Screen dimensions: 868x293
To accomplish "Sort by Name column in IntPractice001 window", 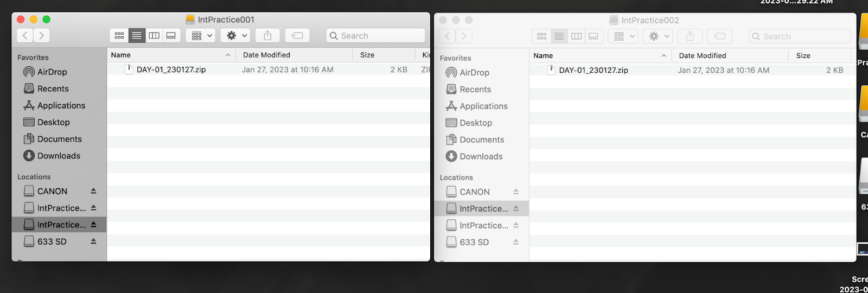I will pyautogui.click(x=171, y=55).
